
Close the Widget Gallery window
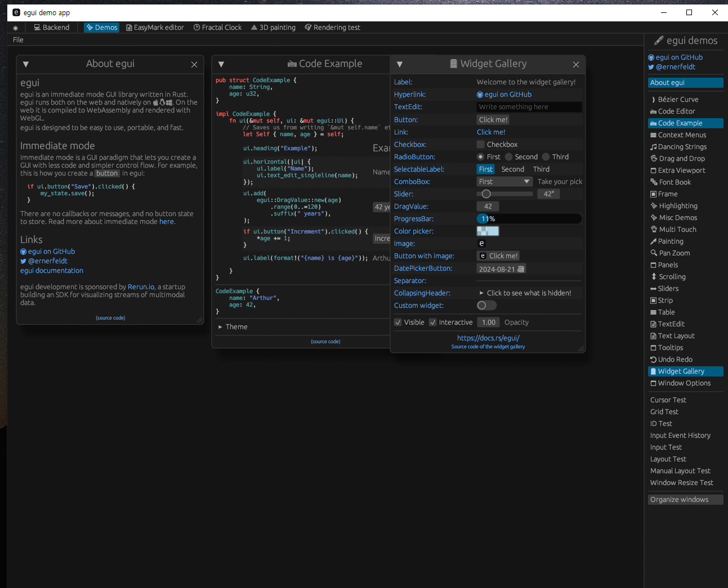coord(576,65)
